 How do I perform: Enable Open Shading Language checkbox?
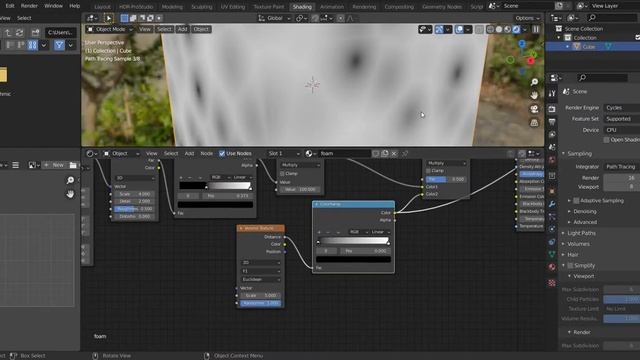[x=607, y=140]
